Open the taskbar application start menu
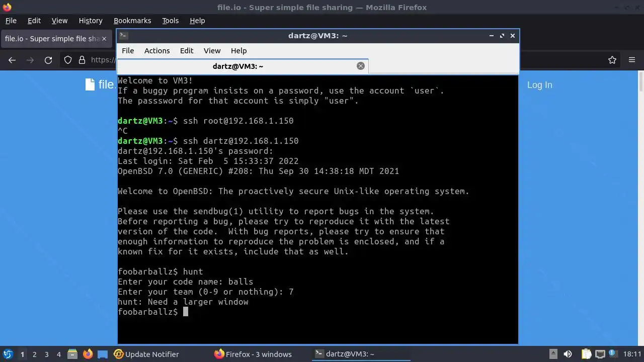Viewport: 644px width, 362px height. click(8, 354)
